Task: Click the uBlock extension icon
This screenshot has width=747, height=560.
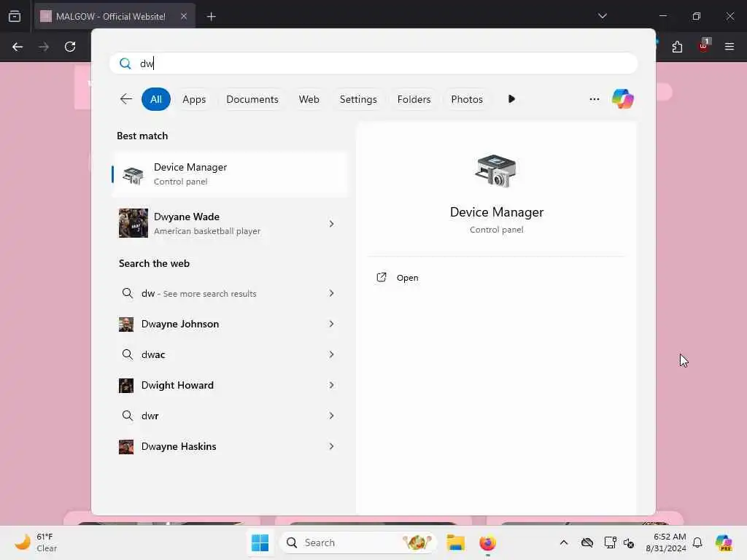Action: pyautogui.click(x=704, y=47)
